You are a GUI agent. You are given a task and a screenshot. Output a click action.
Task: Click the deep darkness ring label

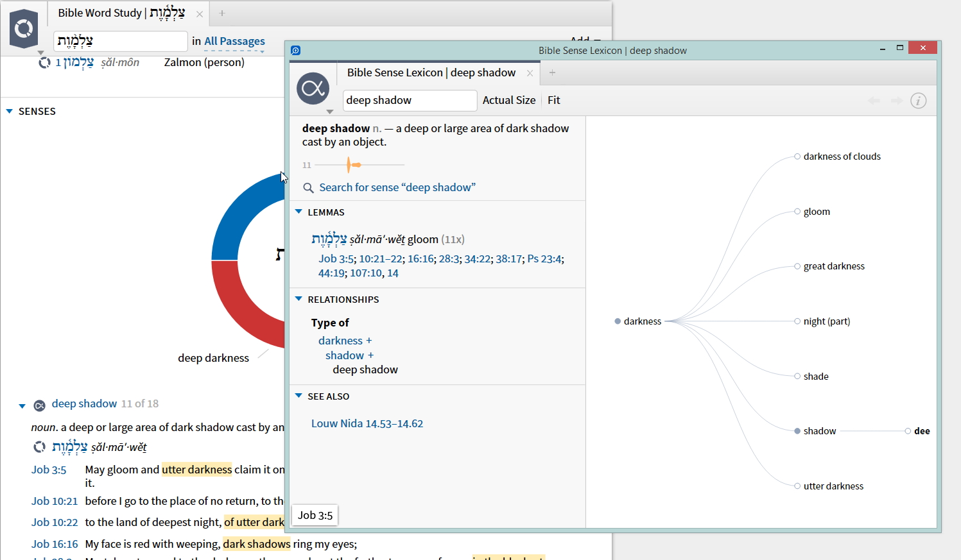click(213, 358)
